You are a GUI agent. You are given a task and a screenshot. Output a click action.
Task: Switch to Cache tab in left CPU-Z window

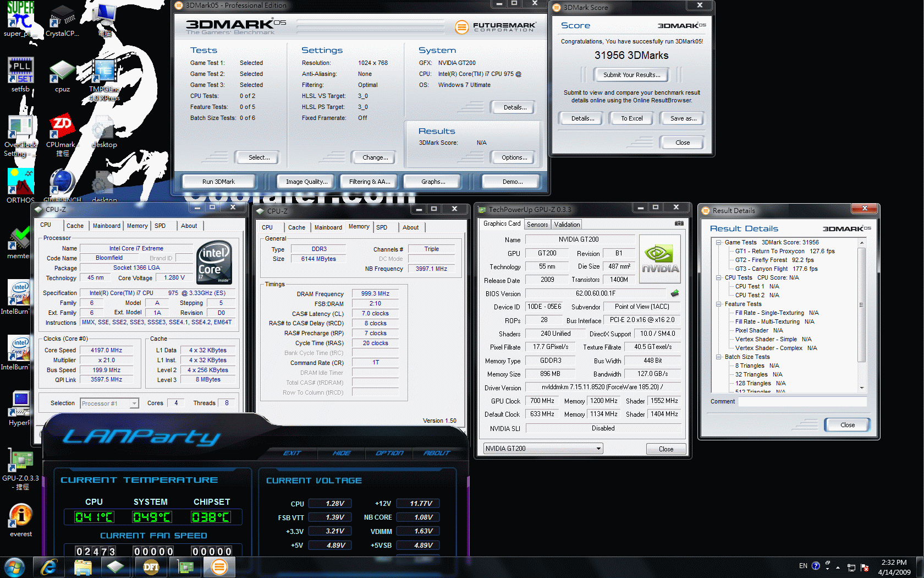click(75, 226)
